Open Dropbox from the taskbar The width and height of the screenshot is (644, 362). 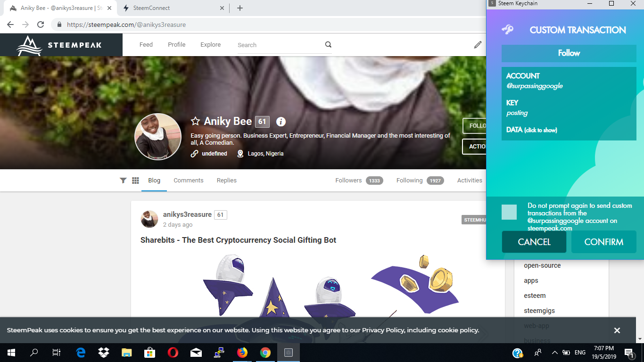[104, 352]
